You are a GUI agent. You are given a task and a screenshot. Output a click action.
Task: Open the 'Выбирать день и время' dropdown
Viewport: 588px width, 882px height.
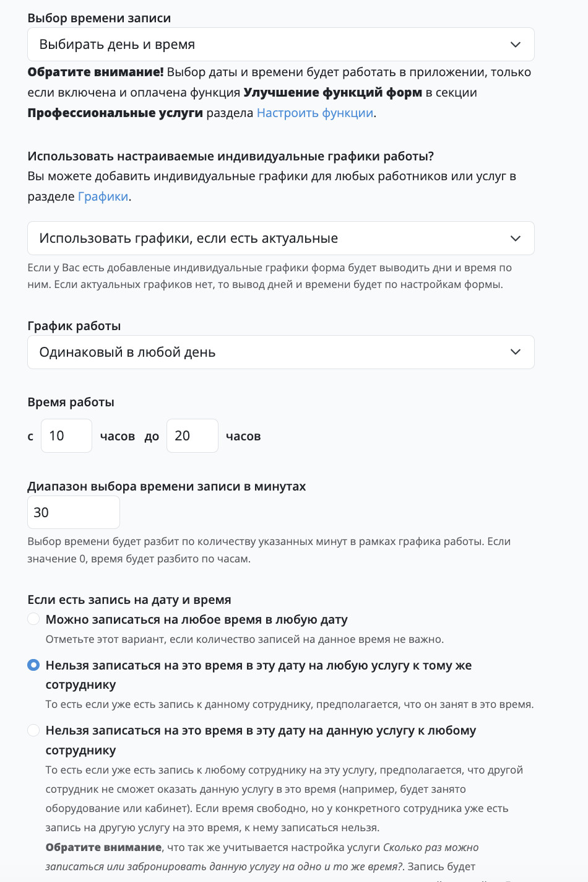pos(280,45)
